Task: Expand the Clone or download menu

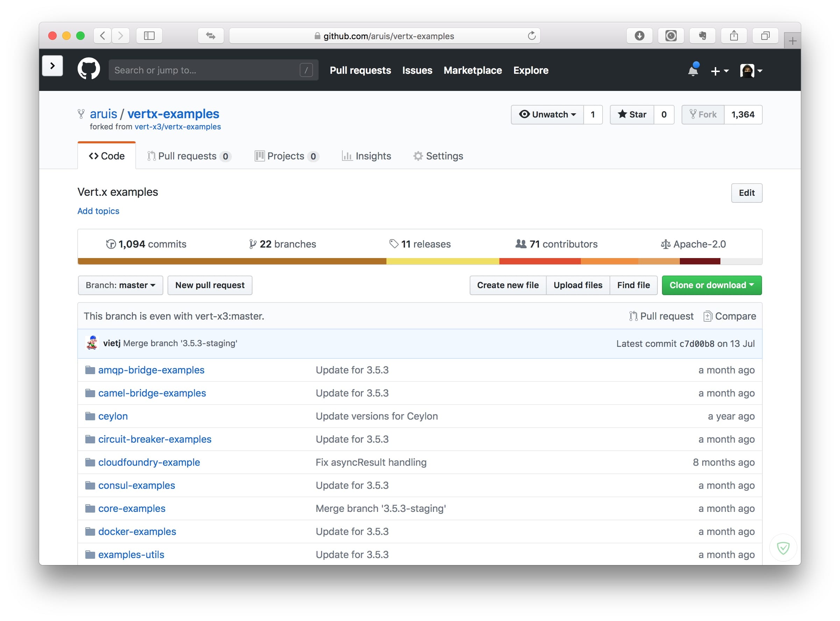Action: point(711,285)
